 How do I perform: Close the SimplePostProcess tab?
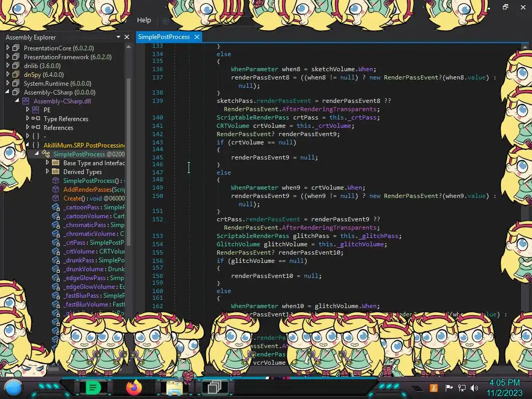(197, 37)
